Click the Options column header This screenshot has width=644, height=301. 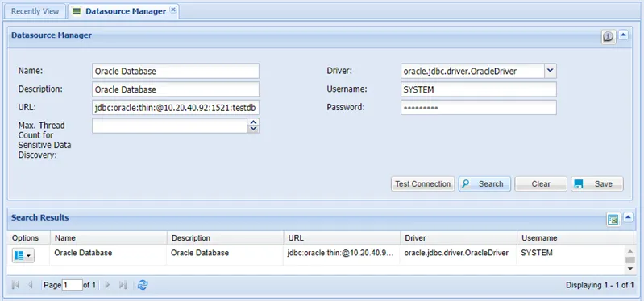click(29, 238)
